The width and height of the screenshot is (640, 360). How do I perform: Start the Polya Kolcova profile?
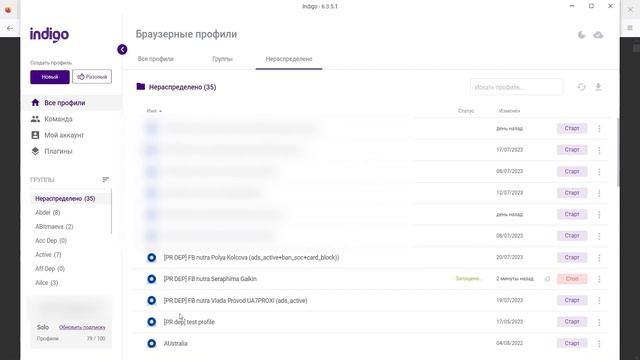coord(572,258)
